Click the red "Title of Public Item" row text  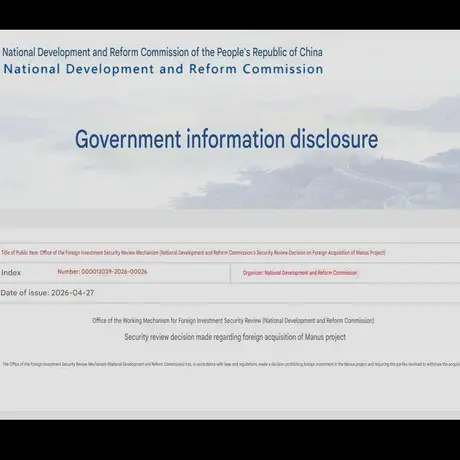pos(193,253)
